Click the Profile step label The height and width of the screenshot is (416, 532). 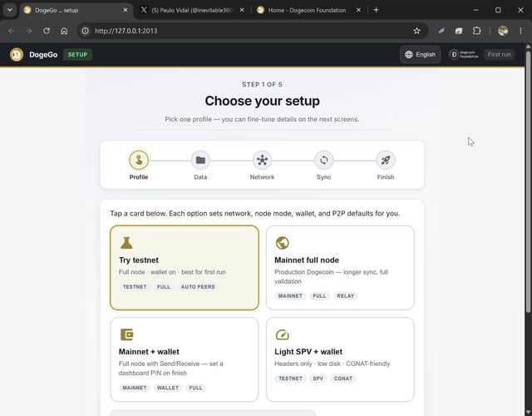pos(139,177)
